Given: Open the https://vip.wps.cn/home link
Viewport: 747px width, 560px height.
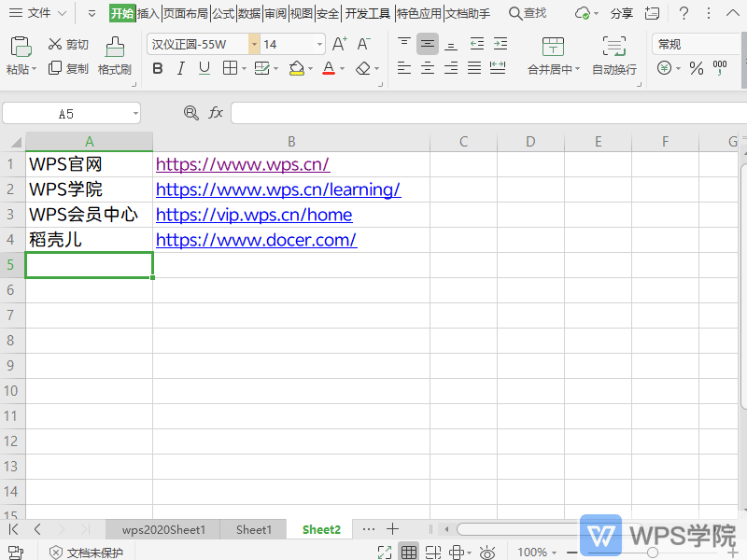Looking at the screenshot, I should (253, 215).
